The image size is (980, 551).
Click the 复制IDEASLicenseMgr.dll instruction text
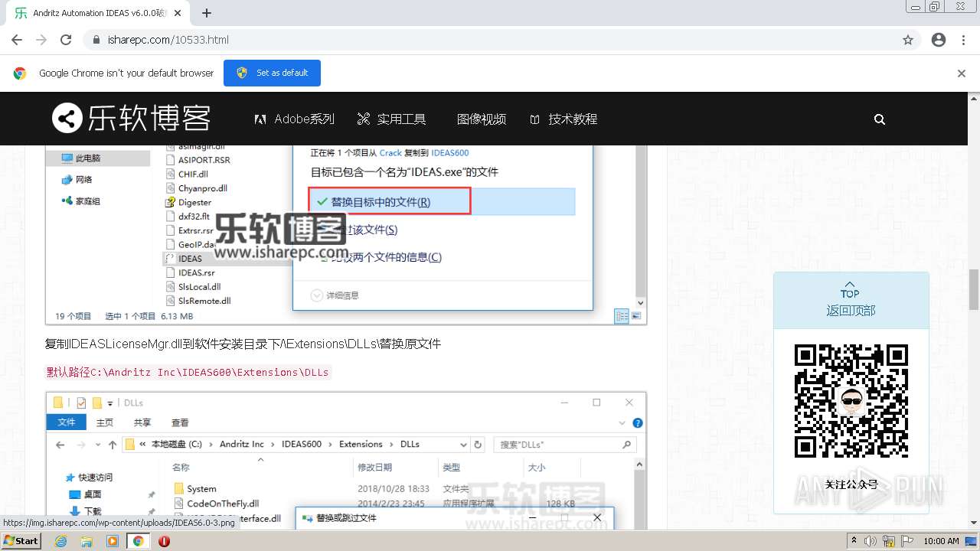click(x=243, y=344)
